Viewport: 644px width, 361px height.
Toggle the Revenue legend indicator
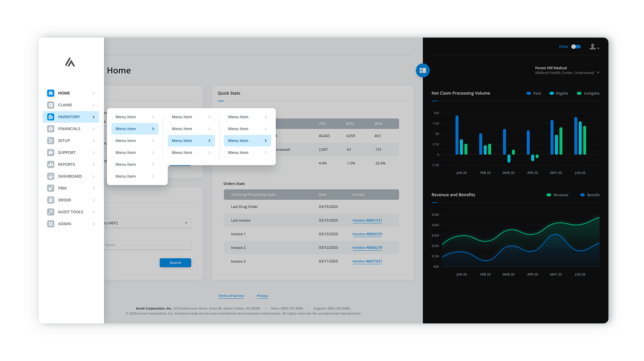(x=549, y=195)
